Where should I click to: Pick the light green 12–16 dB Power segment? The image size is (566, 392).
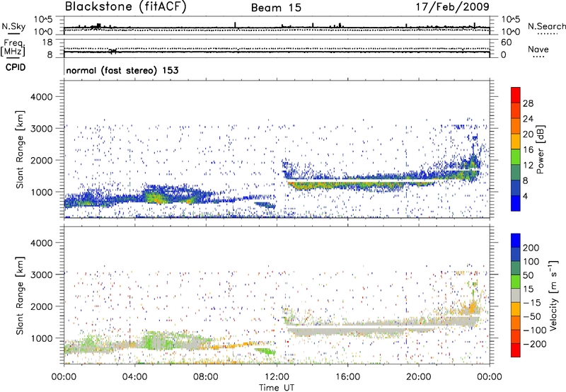[516, 156]
